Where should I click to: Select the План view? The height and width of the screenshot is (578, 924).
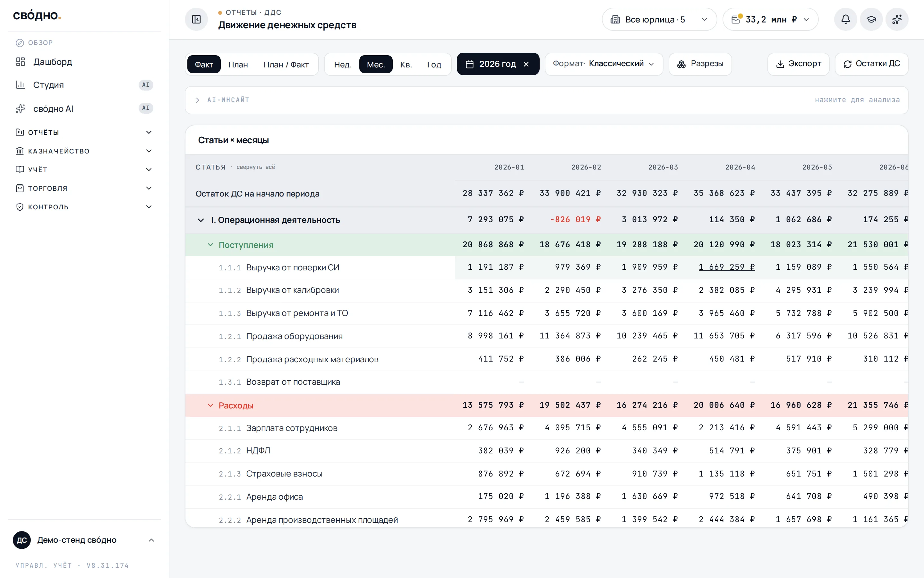pos(238,64)
